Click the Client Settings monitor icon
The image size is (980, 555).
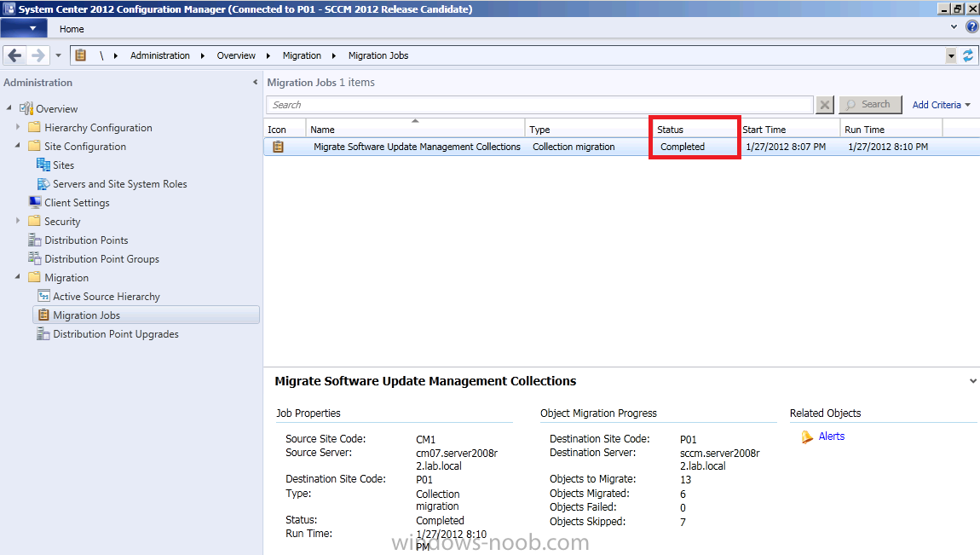pyautogui.click(x=35, y=202)
